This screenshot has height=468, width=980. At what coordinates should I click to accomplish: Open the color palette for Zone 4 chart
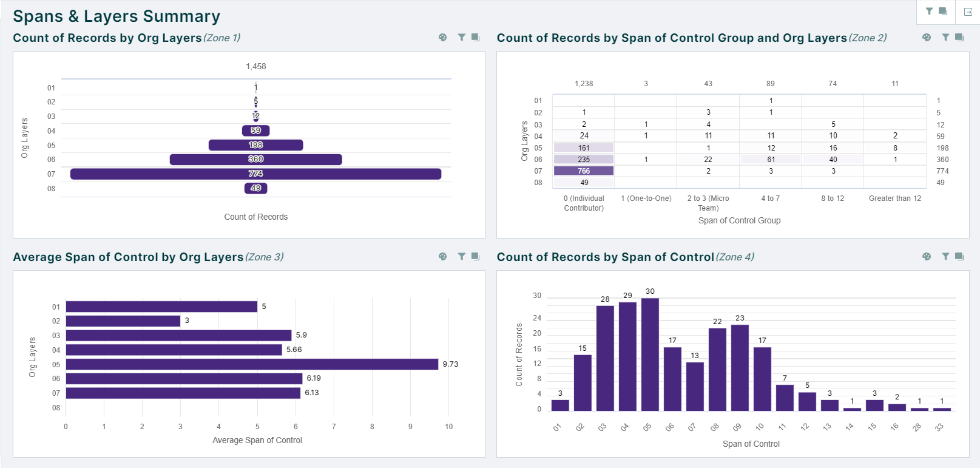927,257
